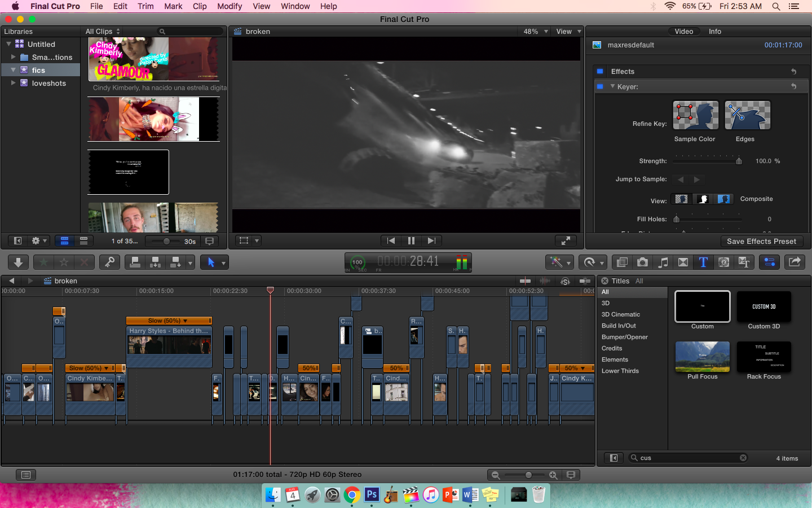Image resolution: width=812 pixels, height=508 pixels.
Task: Click the Import Media down-arrow button
Action: point(18,262)
